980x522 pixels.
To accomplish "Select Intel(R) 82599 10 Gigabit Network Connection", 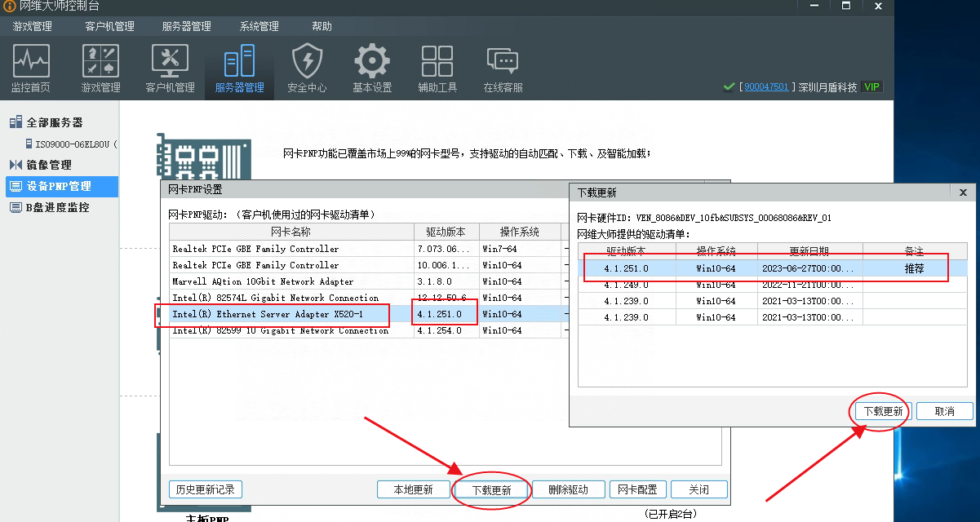I will [x=367, y=330].
